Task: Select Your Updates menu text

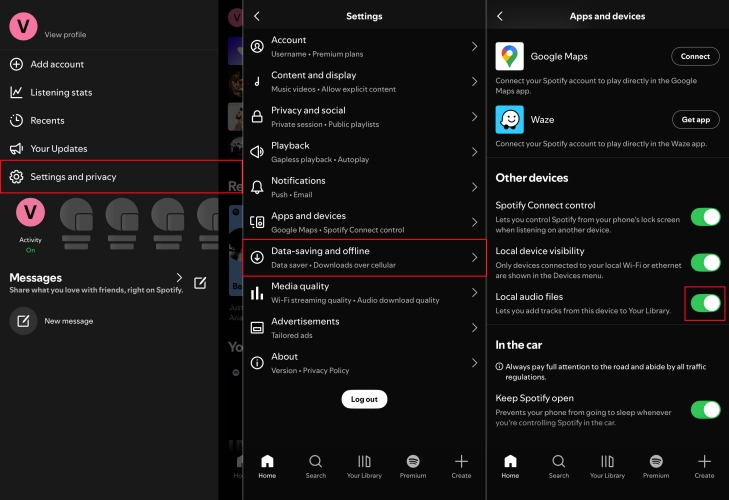Action: [59, 149]
